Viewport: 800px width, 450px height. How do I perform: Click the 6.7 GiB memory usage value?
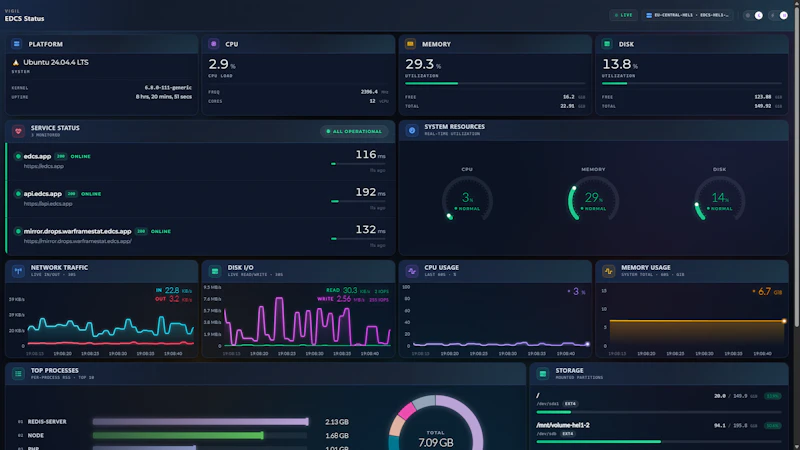(767, 292)
